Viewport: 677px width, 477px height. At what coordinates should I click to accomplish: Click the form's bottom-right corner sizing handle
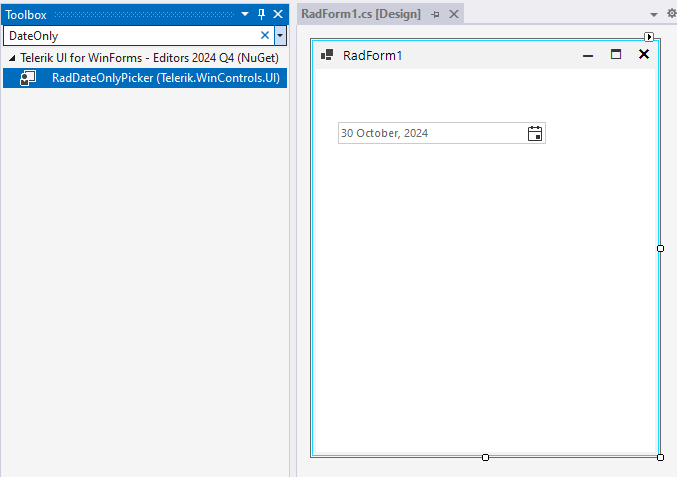[660, 457]
